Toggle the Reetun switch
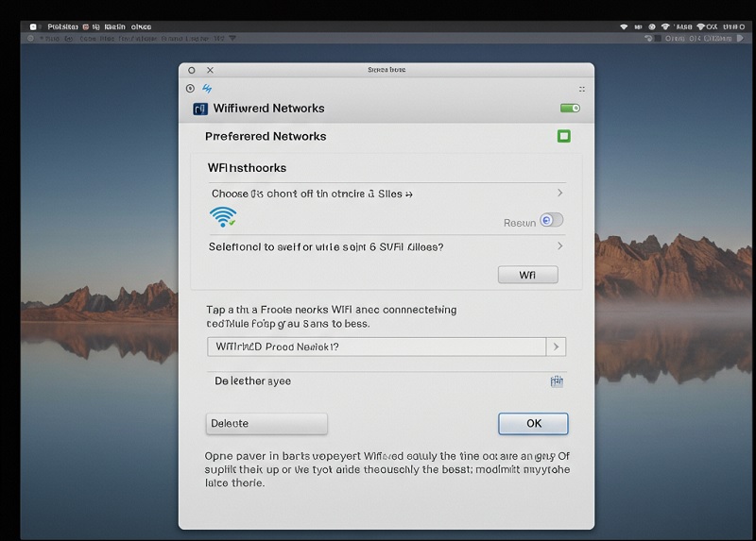The height and width of the screenshot is (541, 756). pyautogui.click(x=552, y=220)
